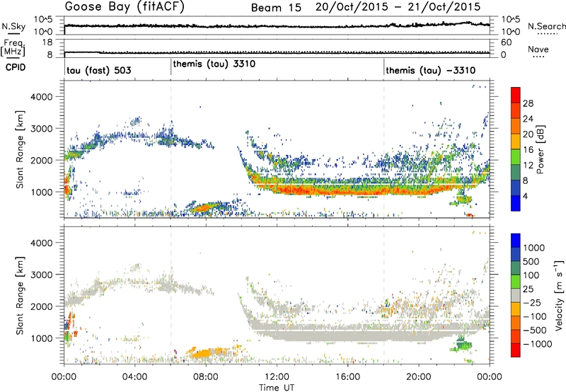The width and height of the screenshot is (566, 392).
Task: Select dark blue Power segment between 4 and 8
Action: click(516, 188)
